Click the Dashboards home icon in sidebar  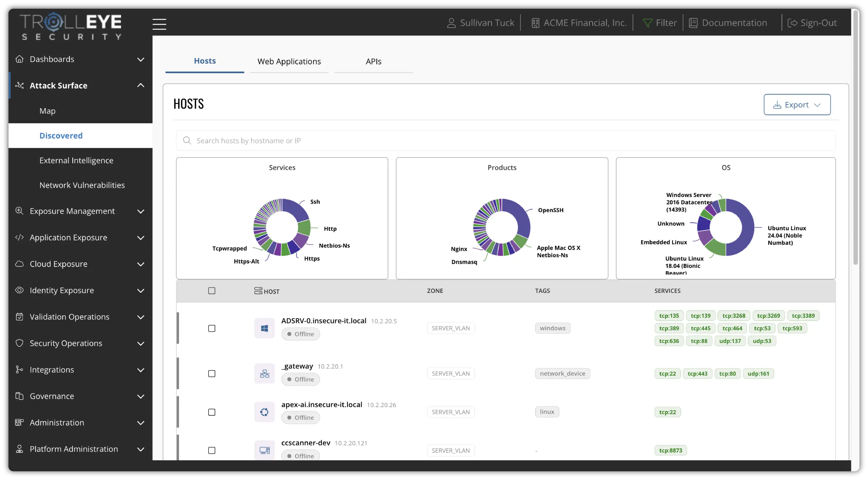click(20, 59)
